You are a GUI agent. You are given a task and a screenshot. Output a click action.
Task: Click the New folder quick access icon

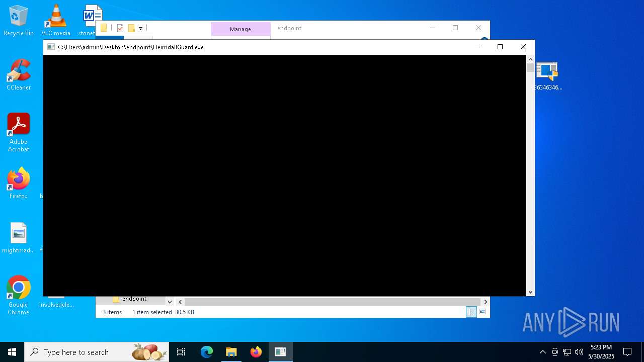tap(131, 28)
